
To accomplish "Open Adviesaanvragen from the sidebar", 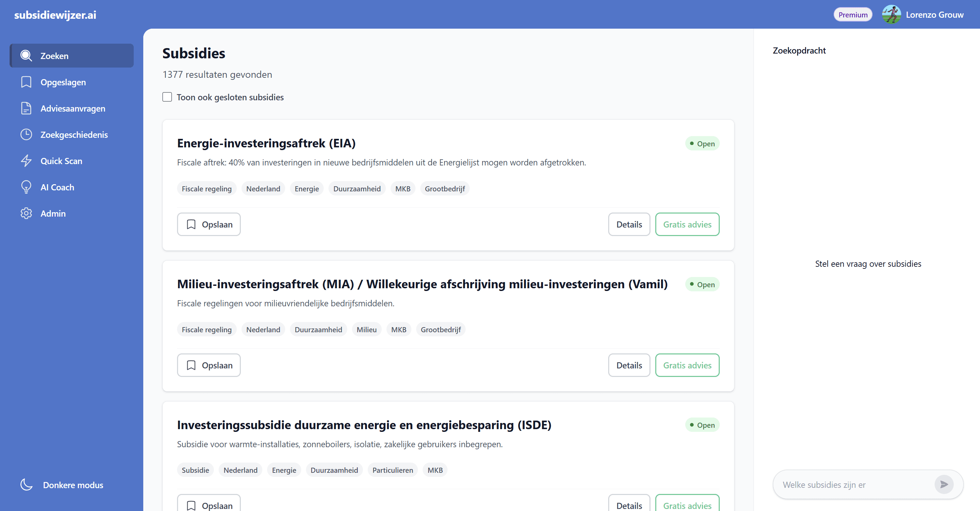I will [73, 108].
